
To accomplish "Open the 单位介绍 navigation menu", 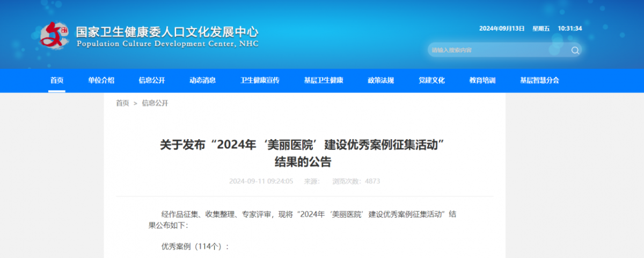I will point(101,81).
